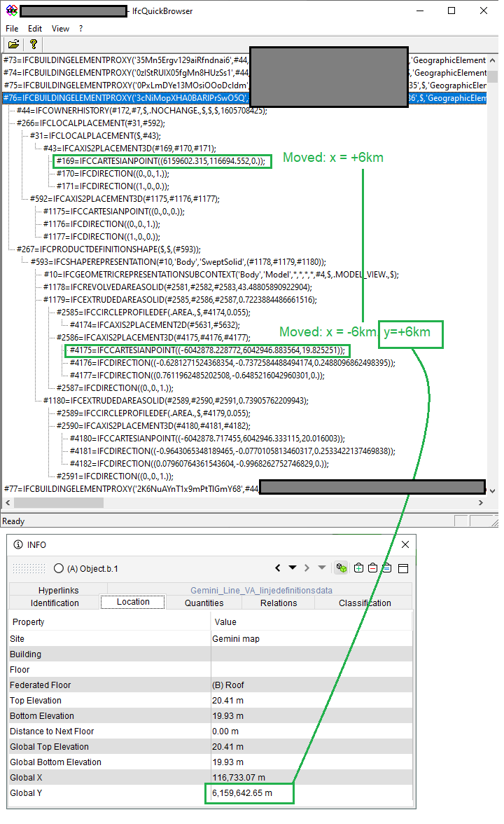The height and width of the screenshot is (824, 504).
Task: Click the vertical scrollbar down arrow
Action: point(493,490)
